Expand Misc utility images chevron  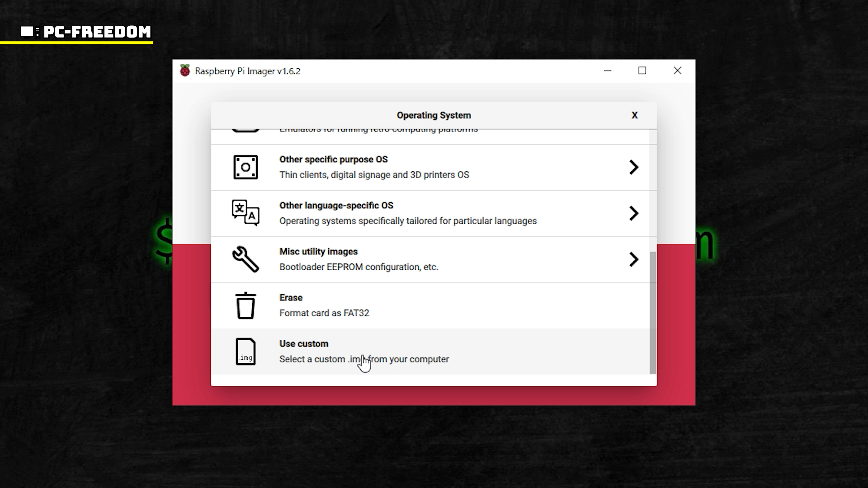pos(634,259)
